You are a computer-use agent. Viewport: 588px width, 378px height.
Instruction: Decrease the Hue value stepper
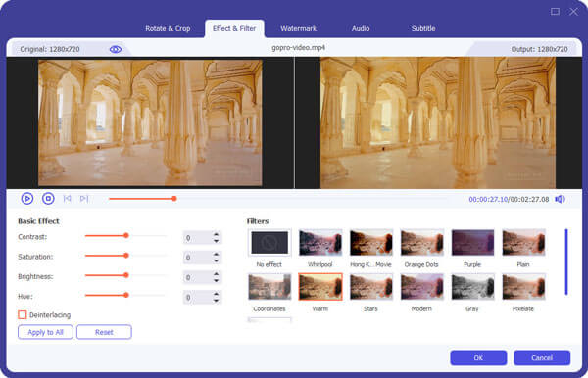[x=216, y=300]
